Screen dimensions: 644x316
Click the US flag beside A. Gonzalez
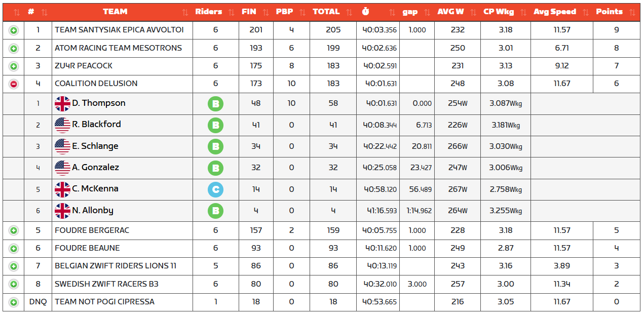pos(62,168)
